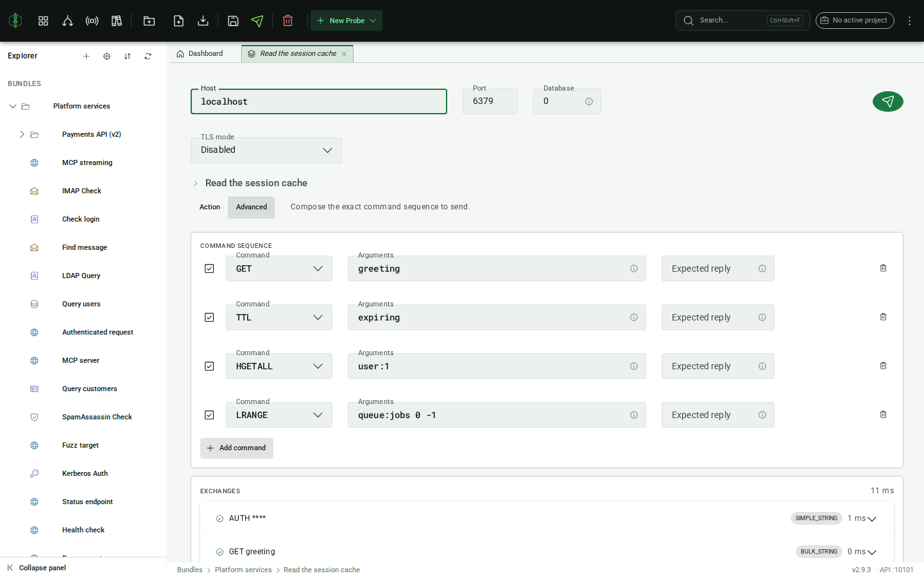
Task: Click the Host input field
Action: pyautogui.click(x=319, y=101)
